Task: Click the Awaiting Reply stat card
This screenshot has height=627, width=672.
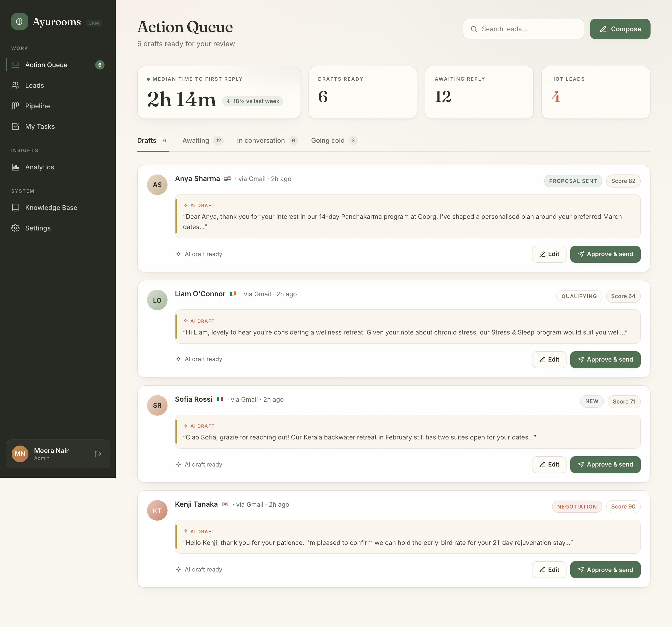Action: click(x=479, y=92)
